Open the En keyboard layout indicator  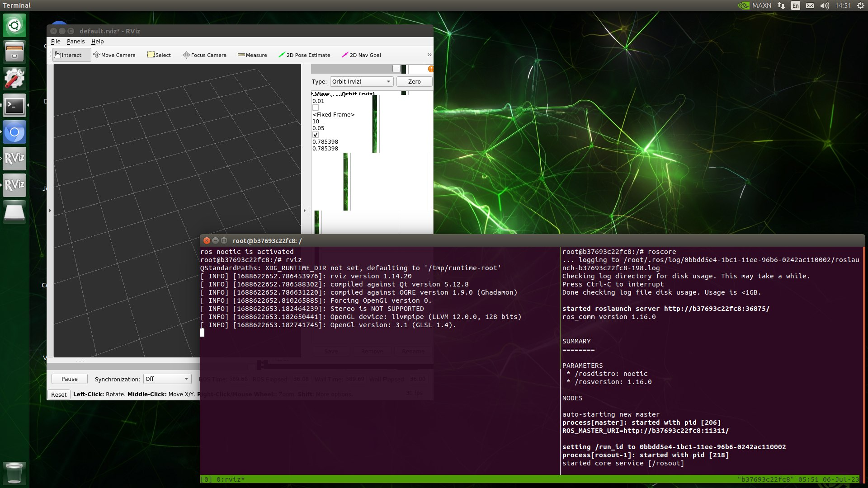796,5
